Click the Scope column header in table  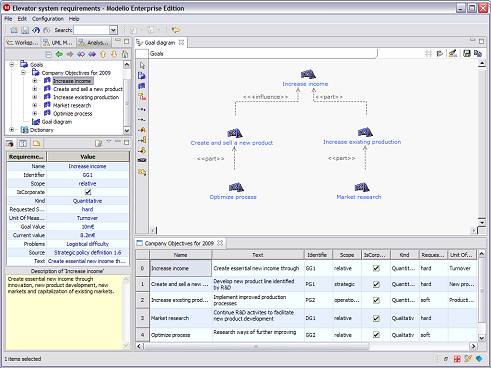coord(347,255)
